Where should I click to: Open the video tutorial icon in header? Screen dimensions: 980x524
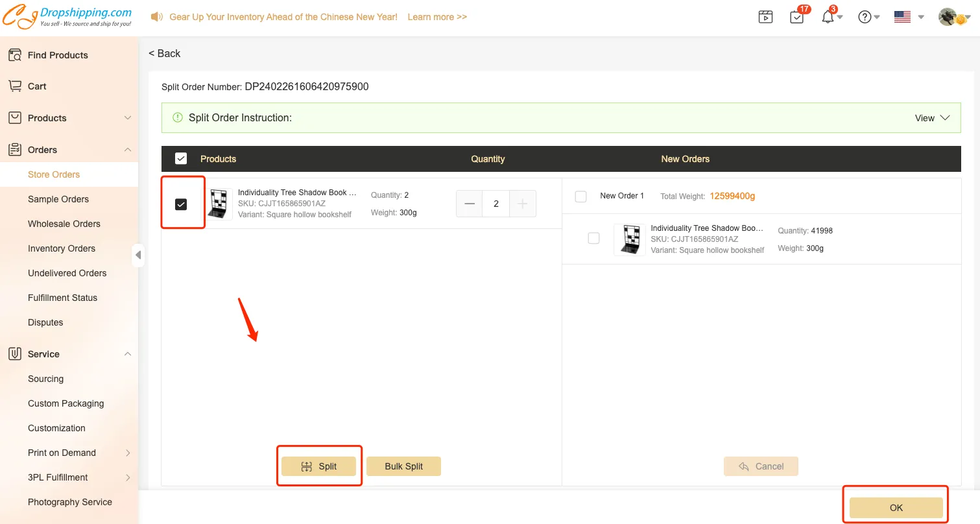766,18
